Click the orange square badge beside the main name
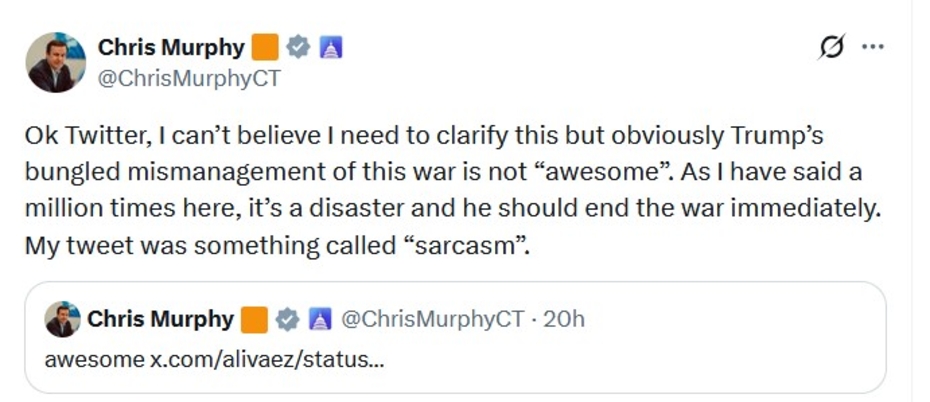The width and height of the screenshot is (930, 402). 264,47
